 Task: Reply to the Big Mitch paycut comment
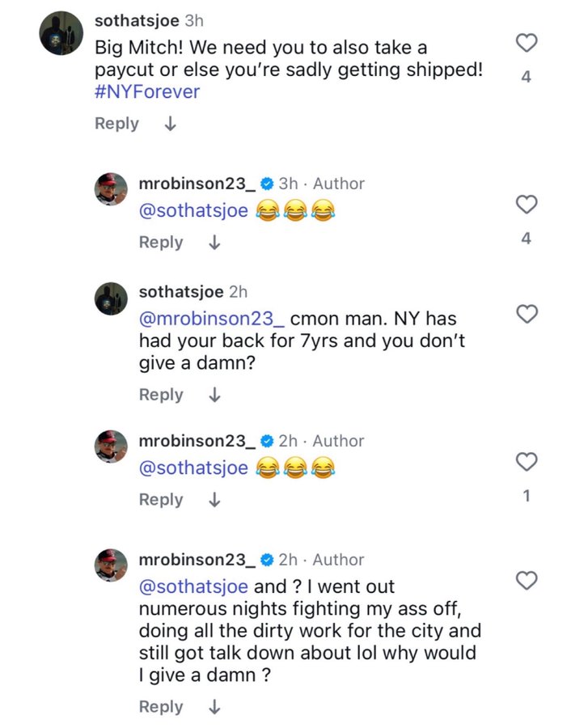tap(116, 124)
